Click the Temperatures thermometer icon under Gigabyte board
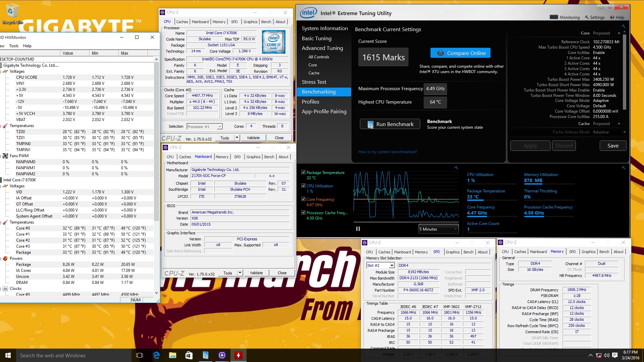Screen dimensions: 644x362 [x=5, y=126]
